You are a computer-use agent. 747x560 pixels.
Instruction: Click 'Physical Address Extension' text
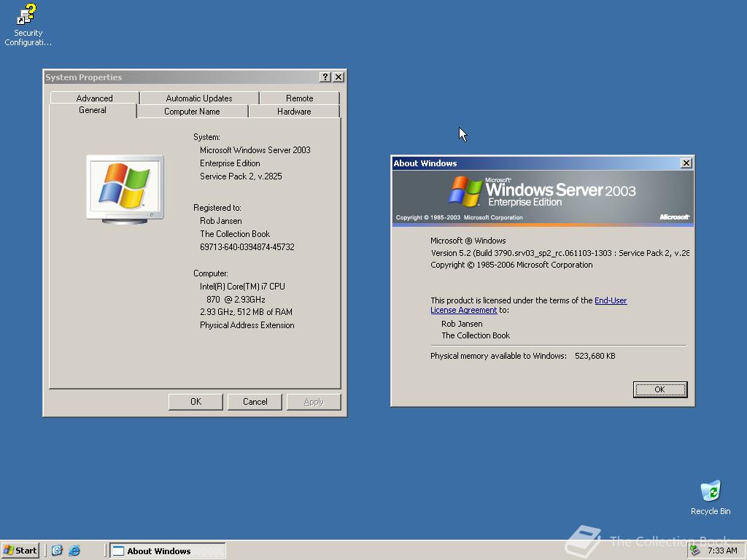click(247, 325)
